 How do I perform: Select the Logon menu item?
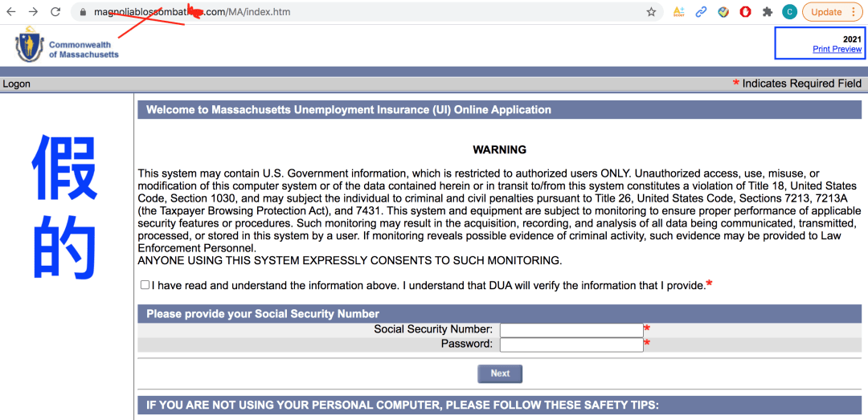(x=17, y=84)
